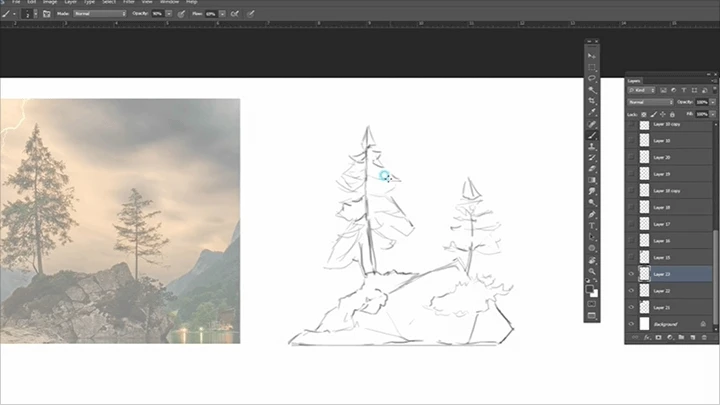Select the Crop tool
This screenshot has height=405, width=720.
coord(592,101)
